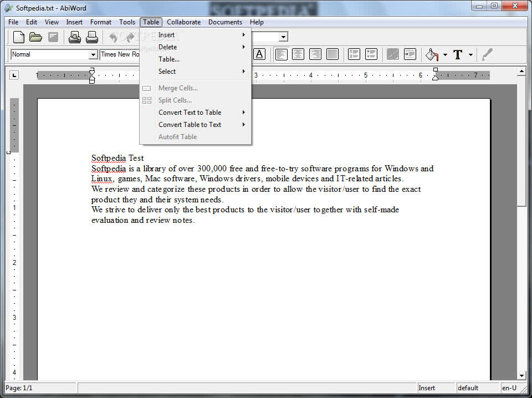The image size is (532, 398).
Task: Click the Print Preview icon
Action: click(75, 37)
